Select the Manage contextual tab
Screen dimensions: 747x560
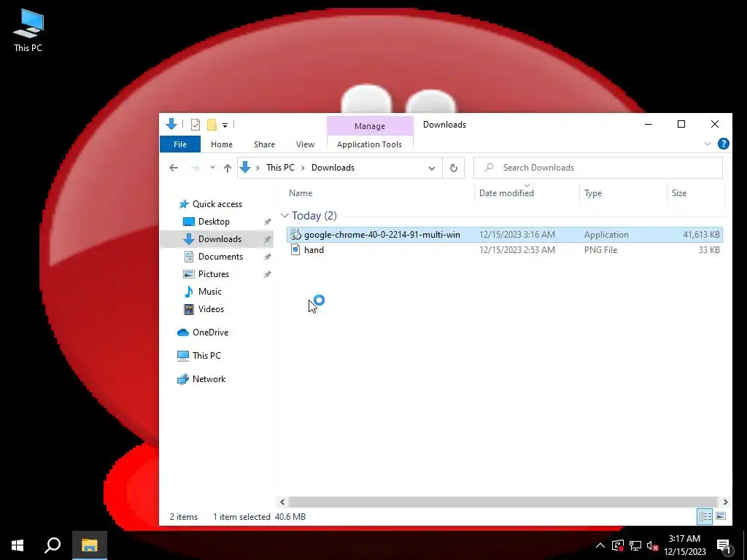click(370, 125)
